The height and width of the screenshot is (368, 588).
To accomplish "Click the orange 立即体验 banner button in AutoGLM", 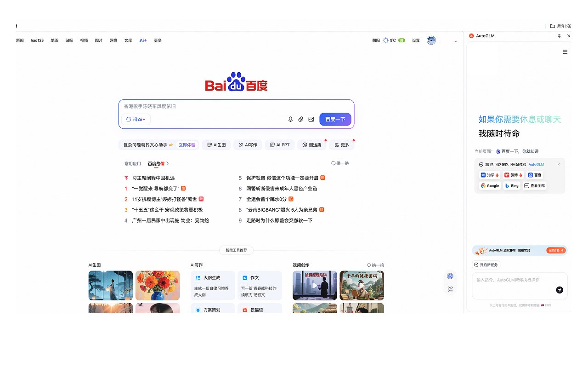I will [x=556, y=251].
